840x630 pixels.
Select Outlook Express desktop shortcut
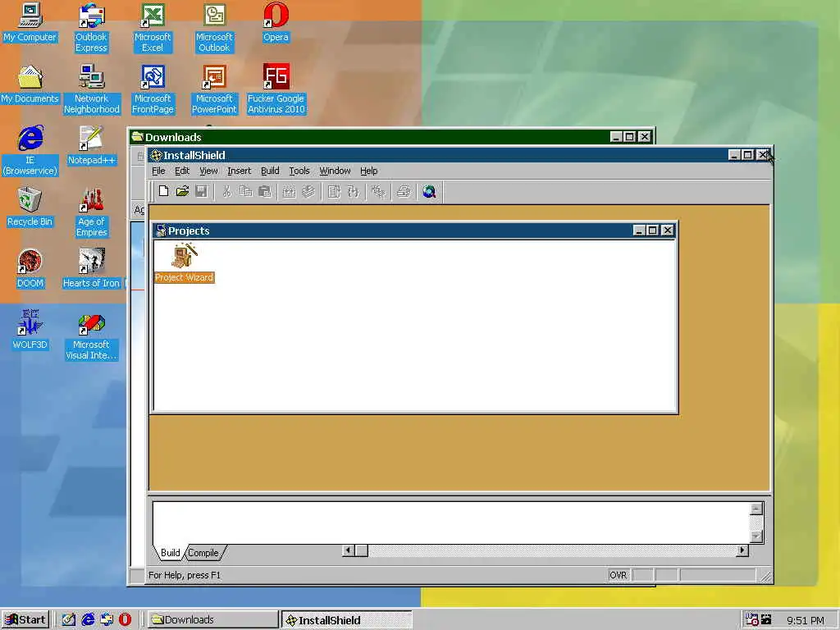click(x=91, y=28)
